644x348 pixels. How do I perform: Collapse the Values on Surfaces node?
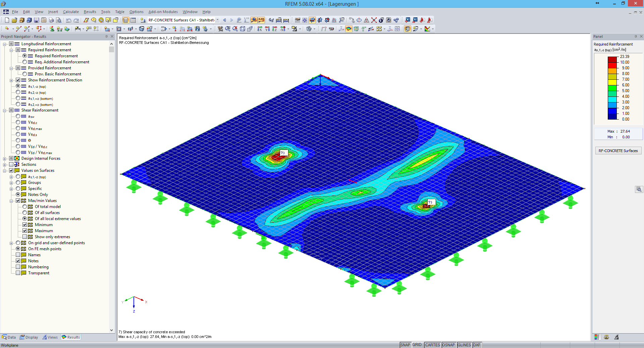[5, 170]
